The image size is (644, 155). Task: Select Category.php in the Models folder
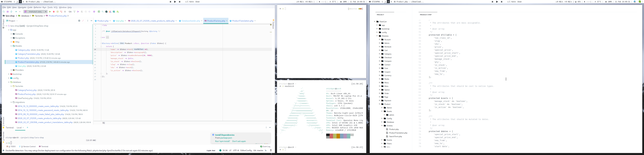[x=24, y=50]
